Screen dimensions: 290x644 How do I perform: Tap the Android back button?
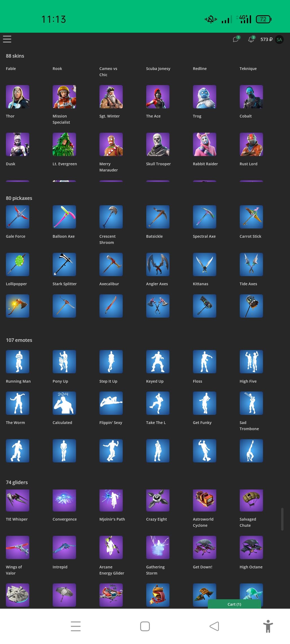coord(214,626)
